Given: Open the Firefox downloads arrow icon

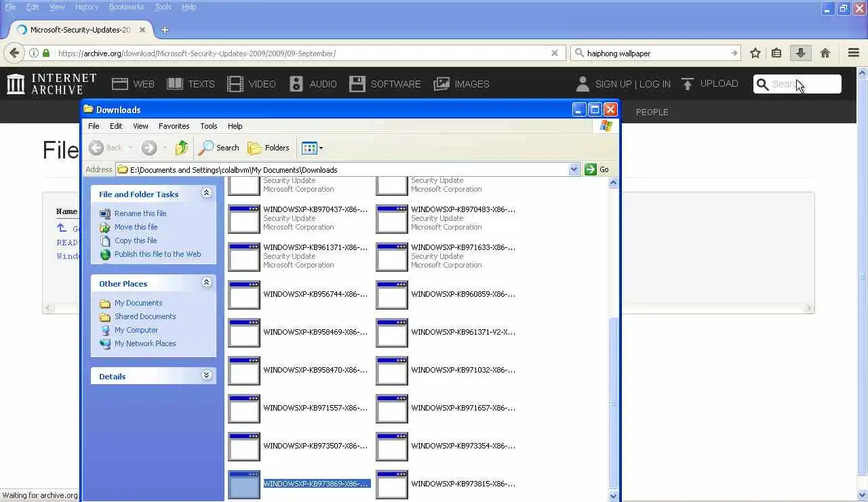Looking at the screenshot, I should point(801,53).
